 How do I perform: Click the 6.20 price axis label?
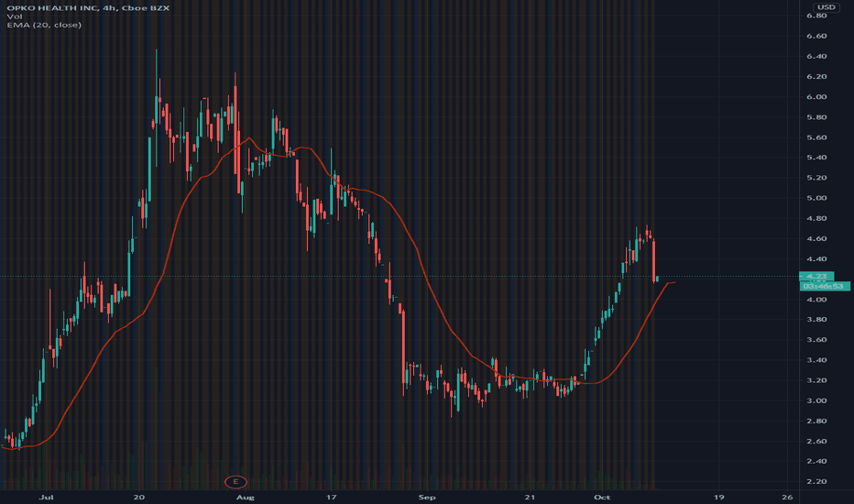816,76
